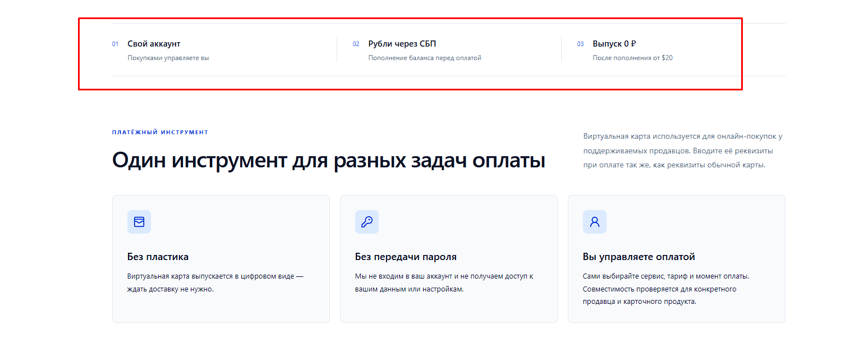This screenshot has width=868, height=337.
Task: Click the heading Рубли через СБП
Action: pos(402,44)
